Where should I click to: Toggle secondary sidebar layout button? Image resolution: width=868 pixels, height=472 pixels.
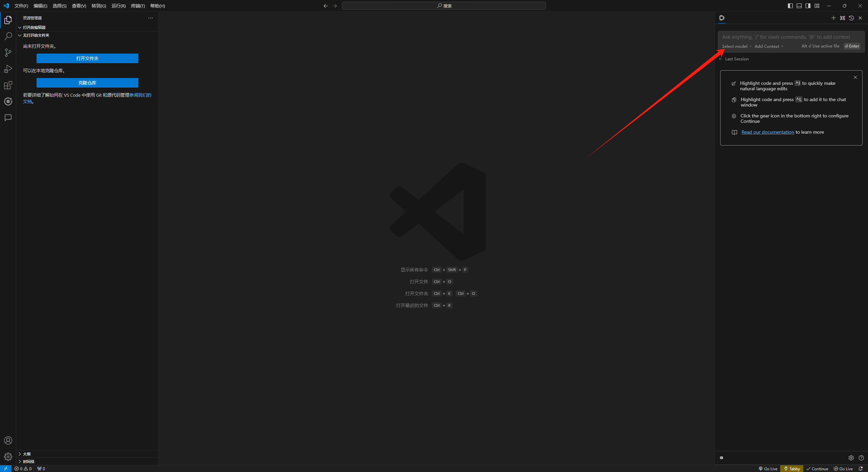point(808,6)
